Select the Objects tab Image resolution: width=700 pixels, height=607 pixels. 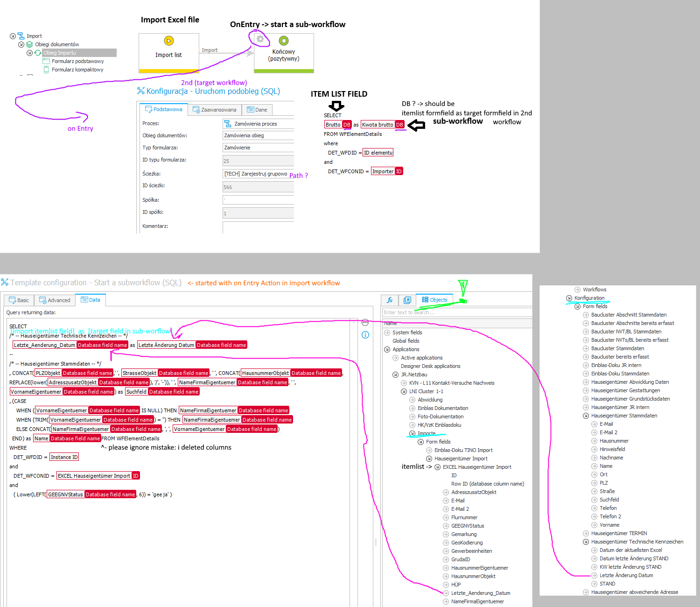pos(434,300)
